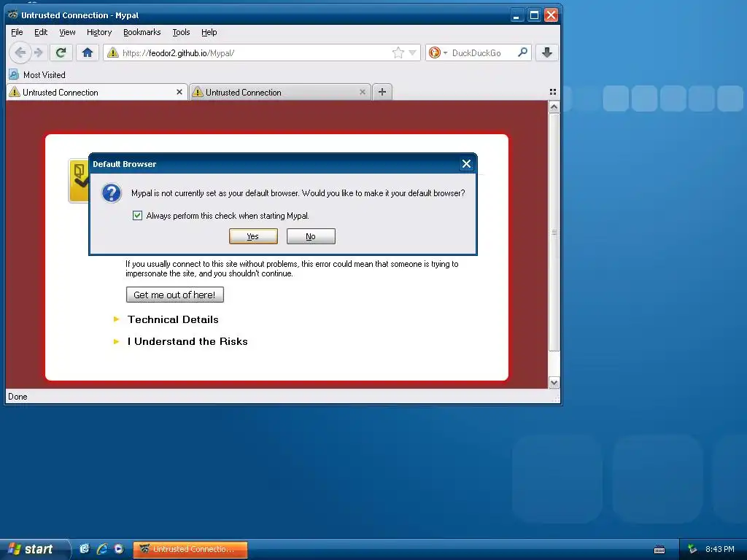
Task: Click the blue question mark dialog icon
Action: [112, 193]
